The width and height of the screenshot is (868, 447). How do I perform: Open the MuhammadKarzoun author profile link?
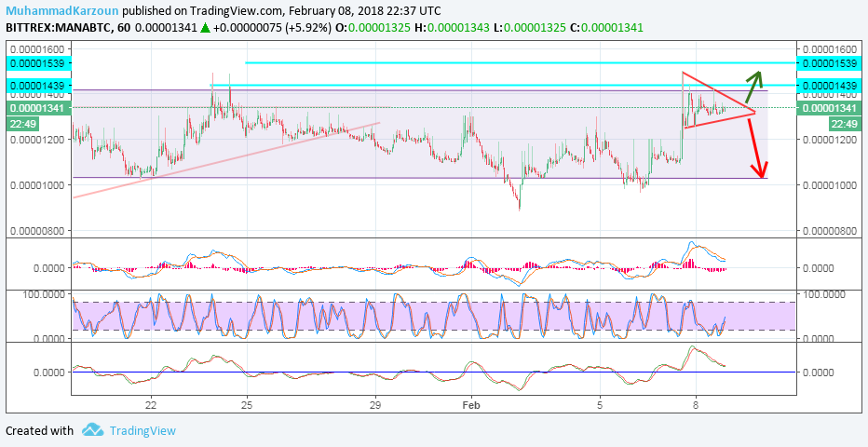tap(62, 10)
